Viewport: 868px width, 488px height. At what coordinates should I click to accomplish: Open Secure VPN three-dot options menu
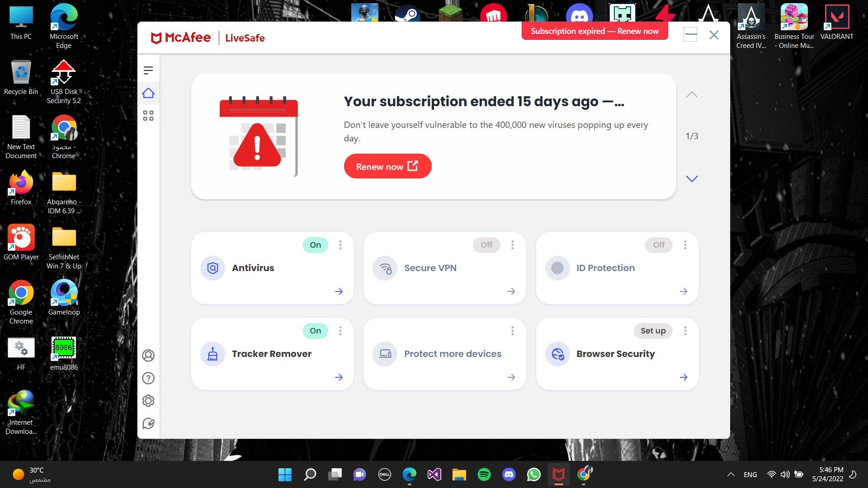tap(513, 245)
